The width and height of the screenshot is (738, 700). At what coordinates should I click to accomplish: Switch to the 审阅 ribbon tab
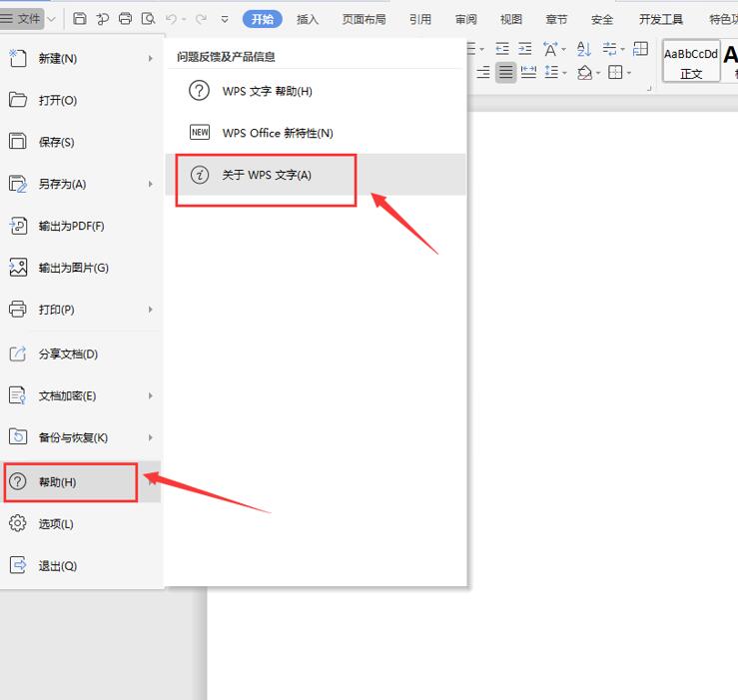465,19
